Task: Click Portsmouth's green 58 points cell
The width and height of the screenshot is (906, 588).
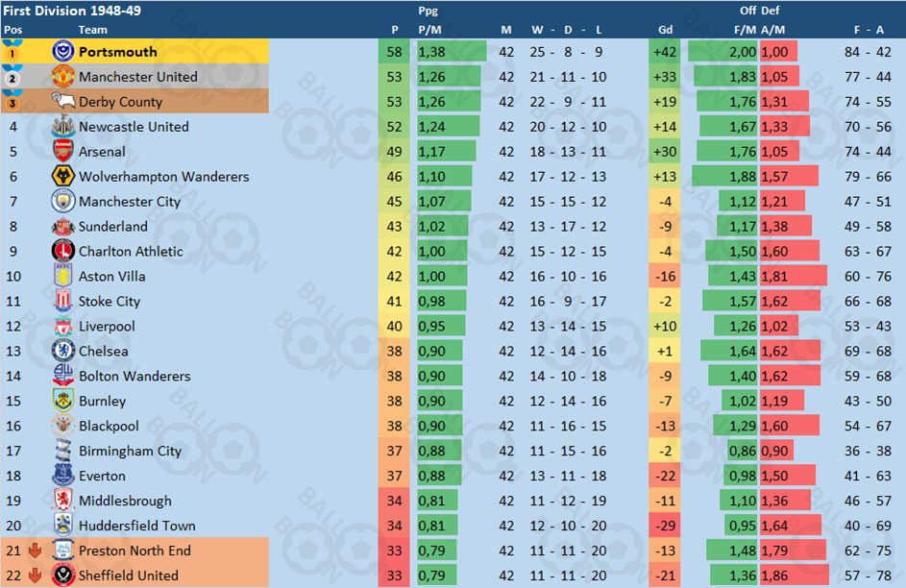Action: coord(394,52)
